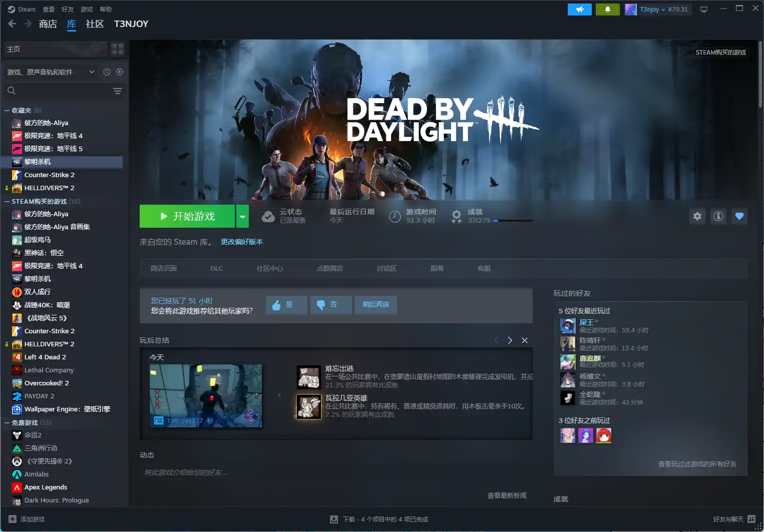This screenshot has width=764, height=532.
Task: Click 添加游戏 plus icon at bottom
Action: tap(13, 519)
